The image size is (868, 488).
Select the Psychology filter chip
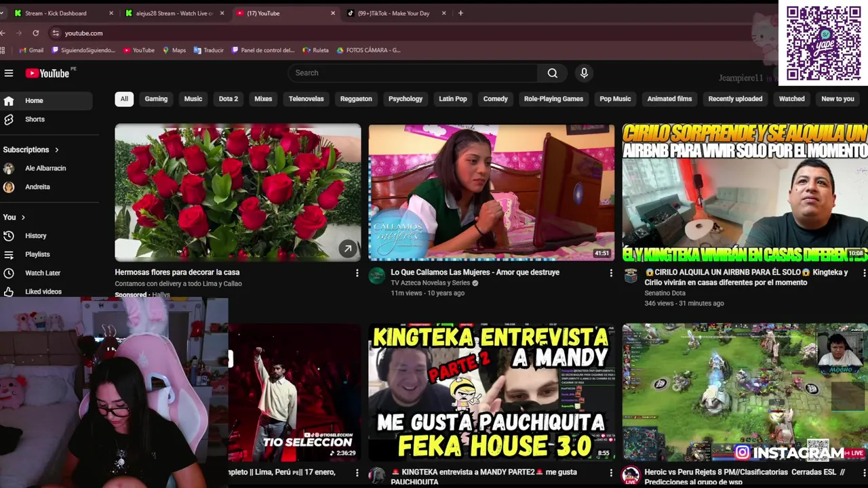(x=406, y=99)
